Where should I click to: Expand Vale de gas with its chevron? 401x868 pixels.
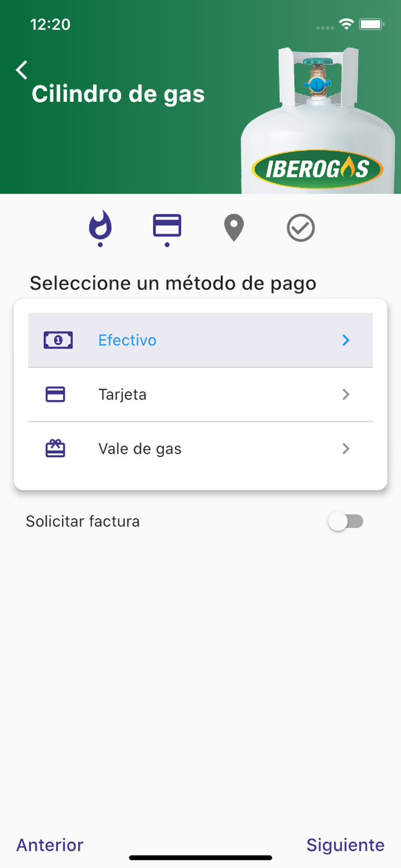(x=346, y=448)
